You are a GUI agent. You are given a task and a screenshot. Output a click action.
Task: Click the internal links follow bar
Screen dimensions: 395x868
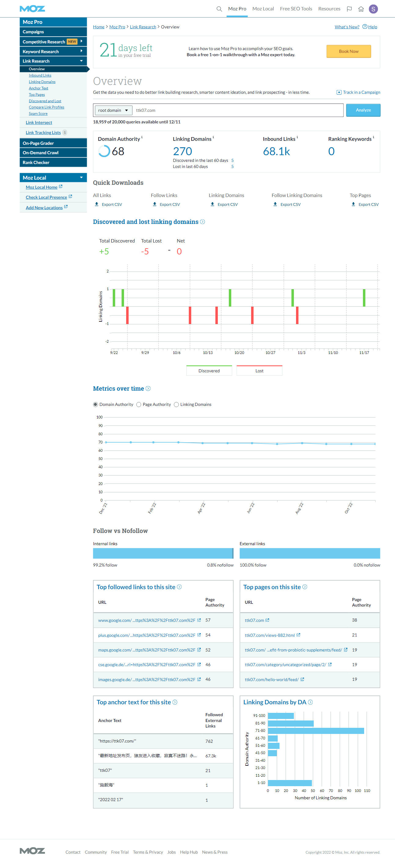[x=163, y=553]
